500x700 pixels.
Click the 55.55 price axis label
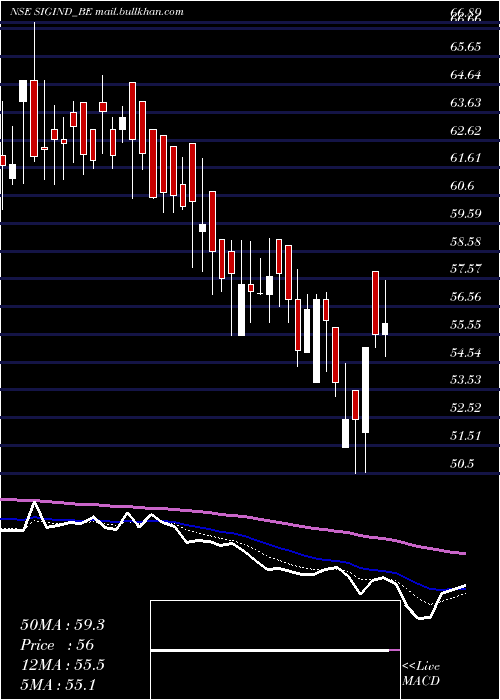(466, 325)
